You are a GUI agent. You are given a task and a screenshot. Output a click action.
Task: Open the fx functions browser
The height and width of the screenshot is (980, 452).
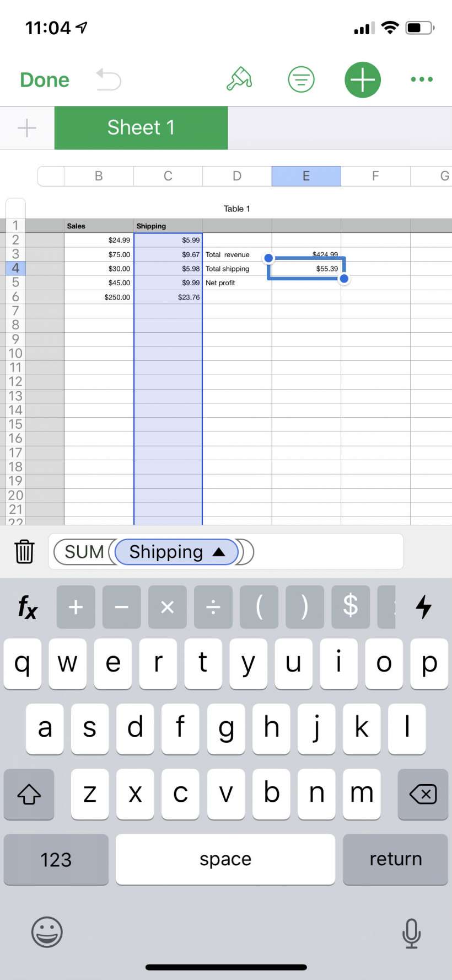point(28,607)
